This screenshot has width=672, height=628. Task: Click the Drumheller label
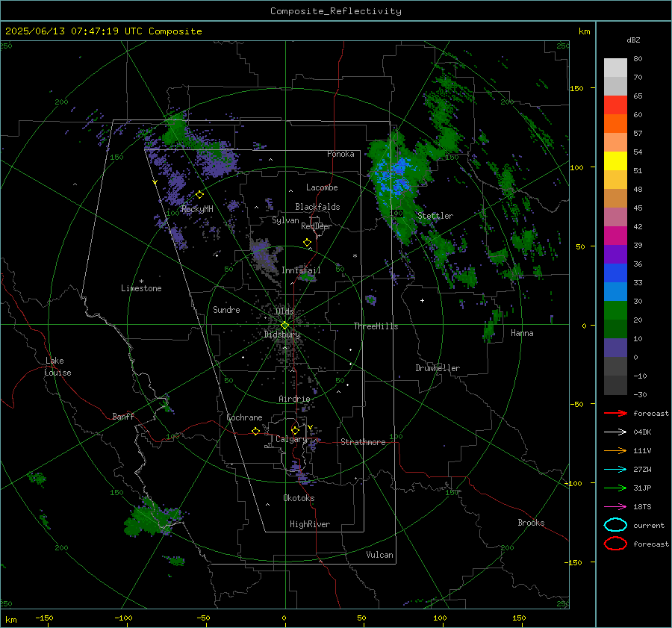pos(438,368)
